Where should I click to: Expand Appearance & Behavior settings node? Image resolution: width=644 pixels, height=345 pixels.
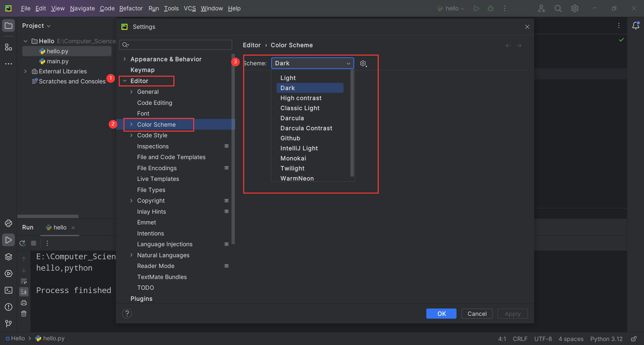(x=125, y=59)
